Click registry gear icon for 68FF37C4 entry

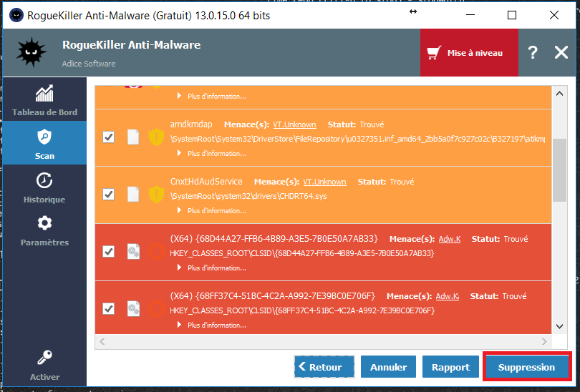133,309
